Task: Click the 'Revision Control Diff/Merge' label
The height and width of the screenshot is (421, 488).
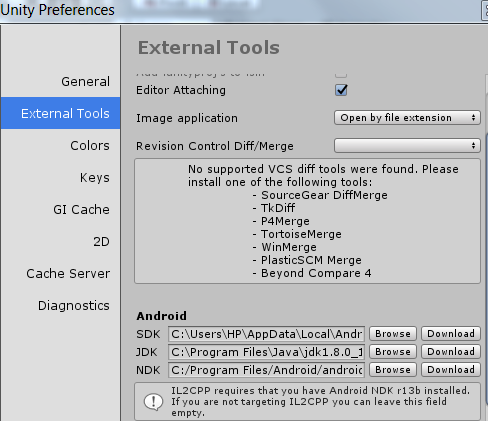Action: click(x=215, y=146)
